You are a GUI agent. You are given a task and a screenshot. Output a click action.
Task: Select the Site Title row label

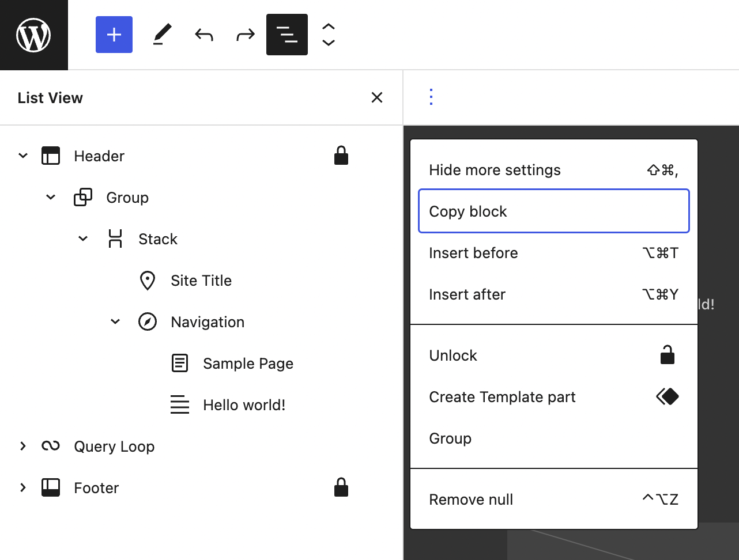(201, 281)
